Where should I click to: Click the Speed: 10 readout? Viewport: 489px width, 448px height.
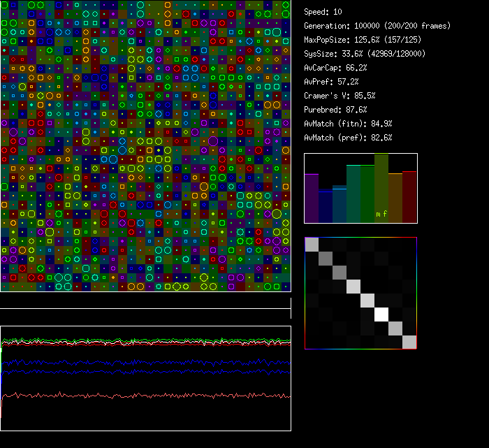(x=323, y=12)
